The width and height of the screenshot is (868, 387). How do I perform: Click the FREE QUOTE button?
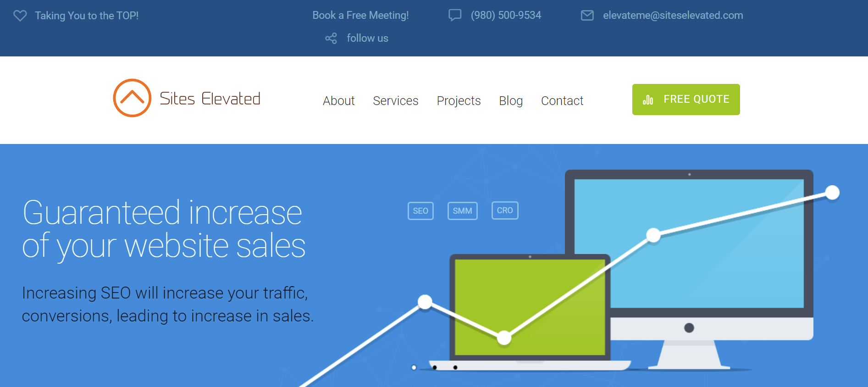[686, 100]
